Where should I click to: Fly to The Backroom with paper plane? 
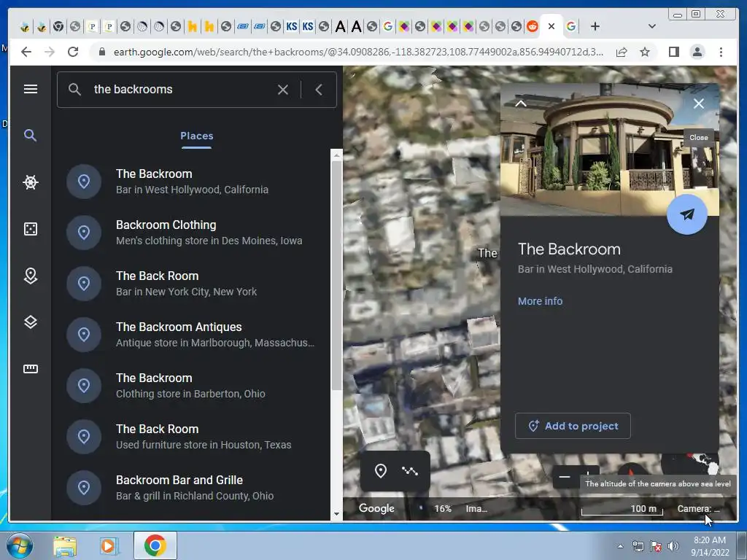pos(686,214)
